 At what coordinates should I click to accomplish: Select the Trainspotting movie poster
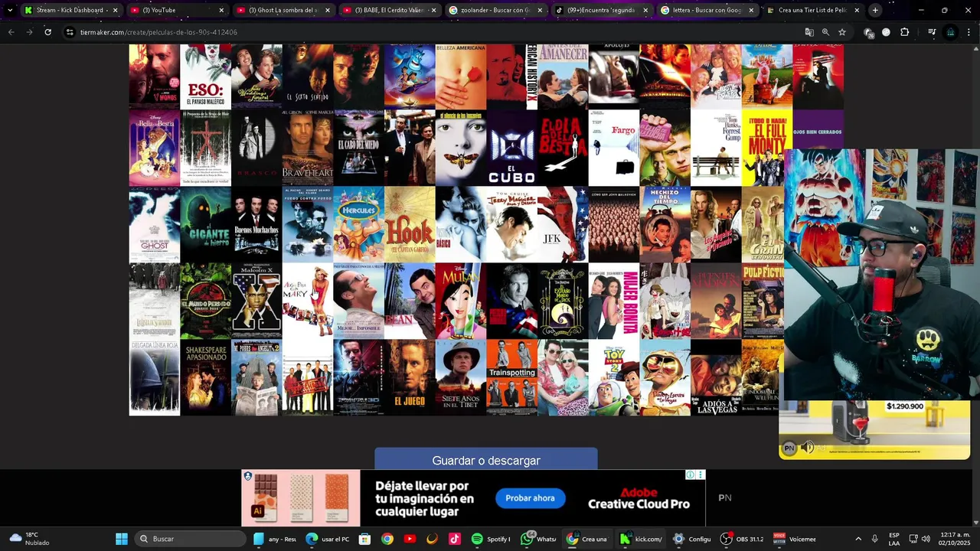click(x=512, y=377)
